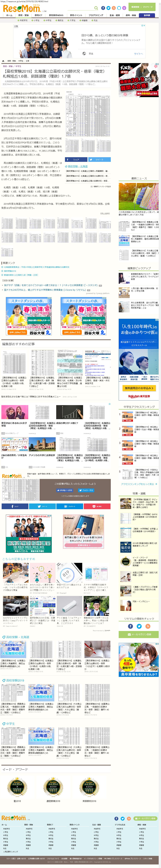
Task: Click the Facebook icon under リセマムの情報をチェック
Action: pyautogui.click(x=130, y=626)
